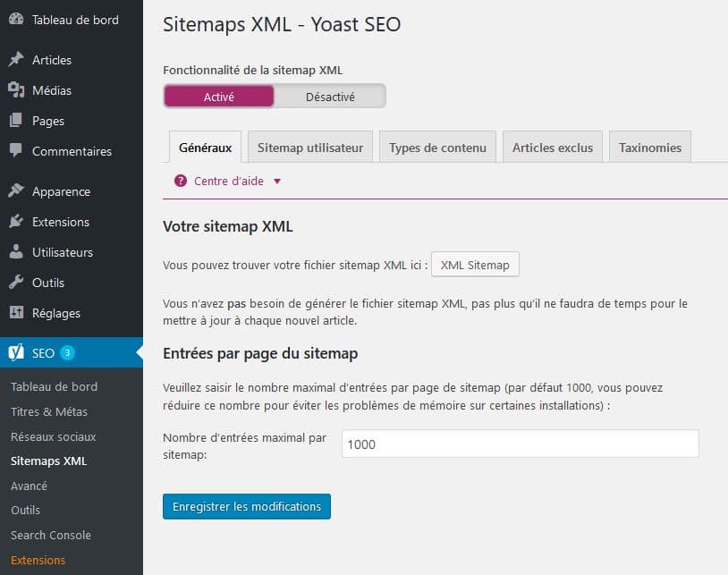
Task: Go to Réseaux sociaux submenu
Action: coord(53,436)
